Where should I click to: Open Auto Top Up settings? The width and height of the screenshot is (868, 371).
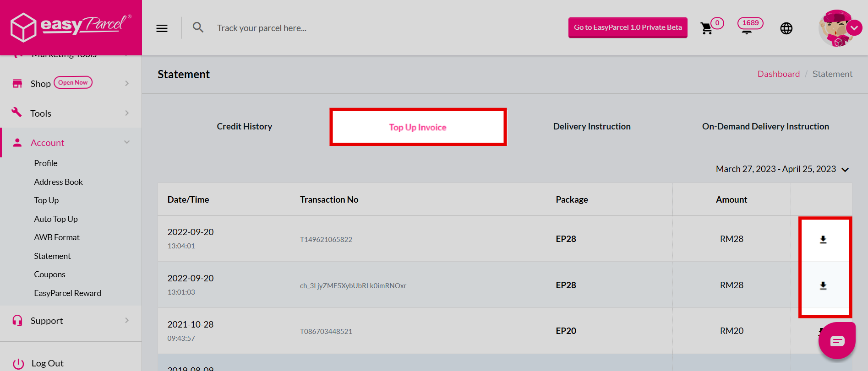[56, 219]
